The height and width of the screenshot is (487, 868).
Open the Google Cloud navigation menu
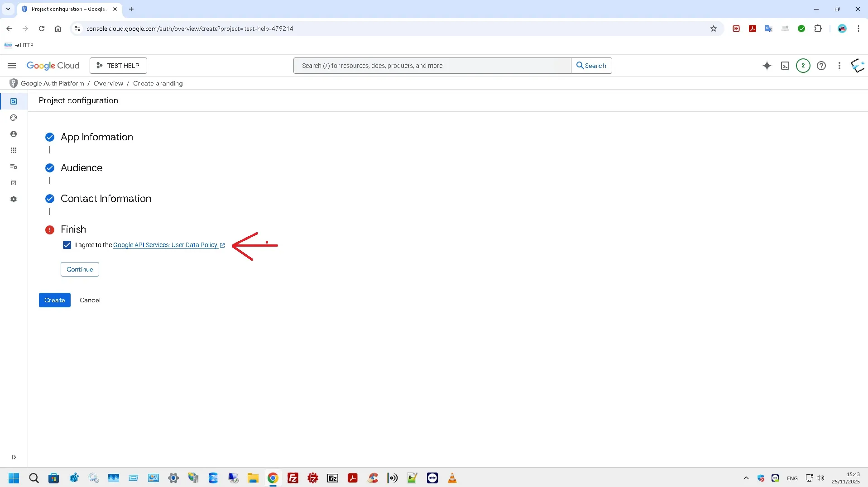tap(12, 66)
